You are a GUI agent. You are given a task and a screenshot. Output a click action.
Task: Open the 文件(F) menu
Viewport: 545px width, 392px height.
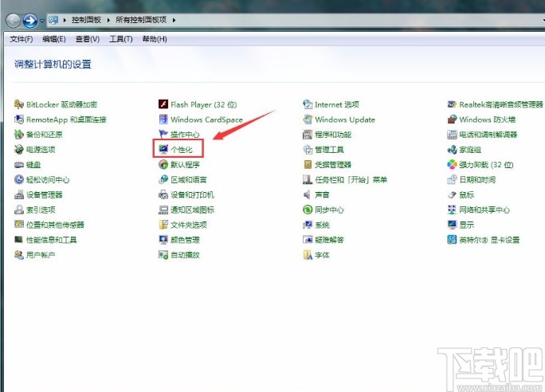pos(22,39)
